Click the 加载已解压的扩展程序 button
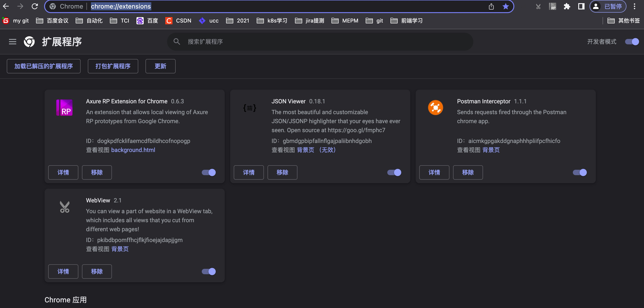Screen dimensions: 644x308 (x=43, y=66)
